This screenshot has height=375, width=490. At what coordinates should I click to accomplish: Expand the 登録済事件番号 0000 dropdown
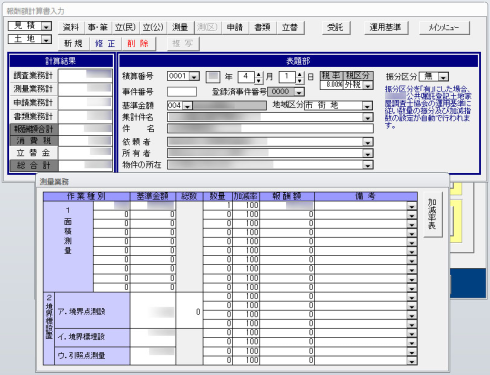click(x=299, y=92)
